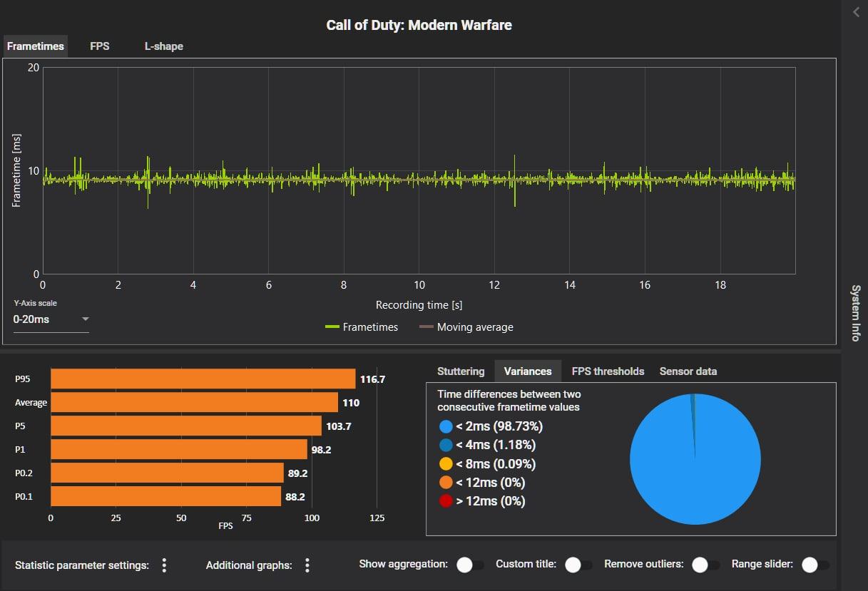Click the Statistic parameter settings label
The image size is (868, 591).
(x=82, y=565)
